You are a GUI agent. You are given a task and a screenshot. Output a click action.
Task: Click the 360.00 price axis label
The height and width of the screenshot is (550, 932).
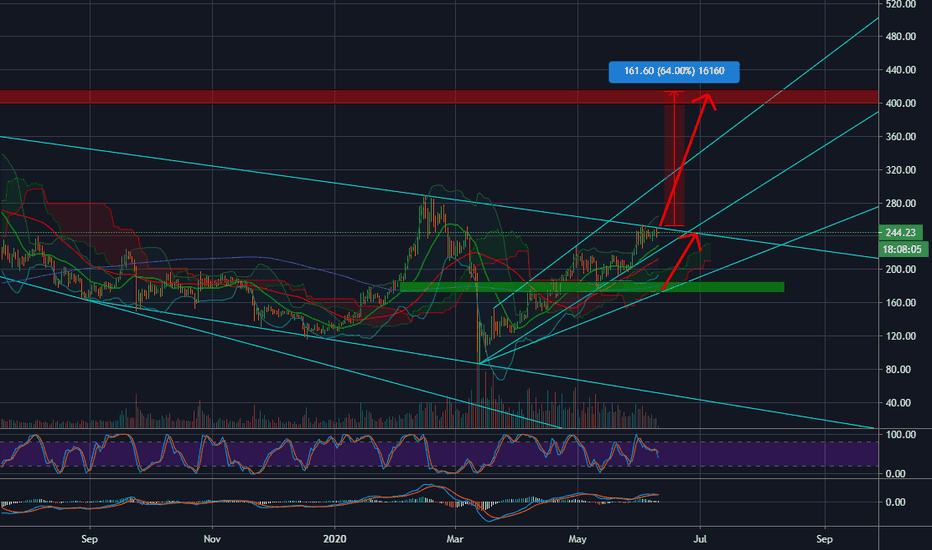[900, 136]
